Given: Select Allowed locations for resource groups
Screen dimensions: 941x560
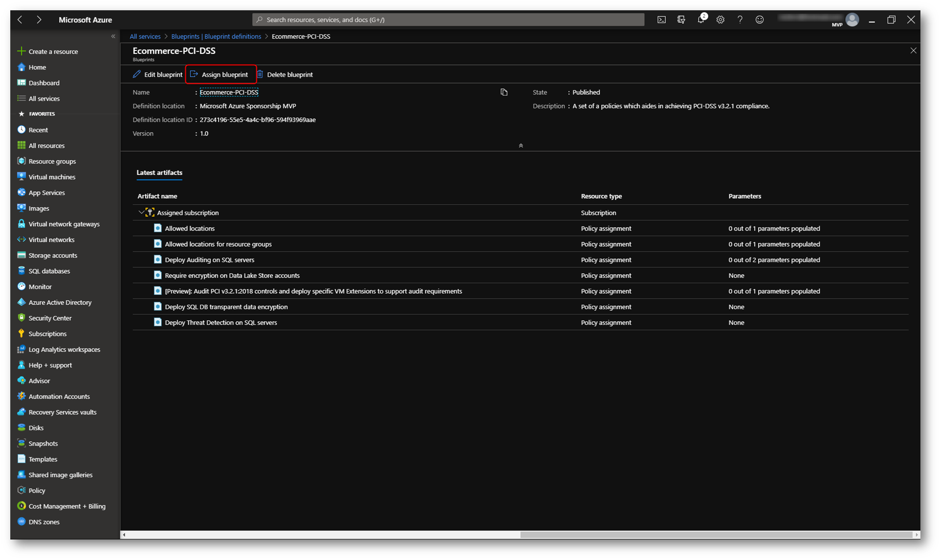Looking at the screenshot, I should (x=218, y=244).
